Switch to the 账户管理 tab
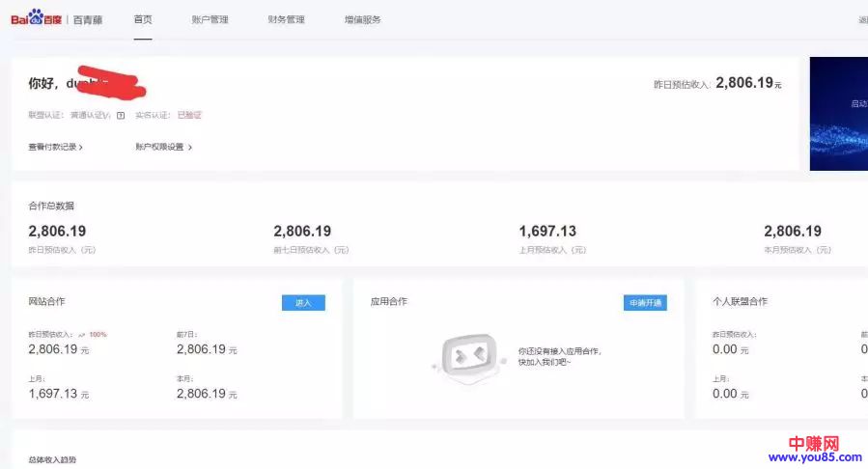Viewport: 868px width, 469px height. coord(210,19)
